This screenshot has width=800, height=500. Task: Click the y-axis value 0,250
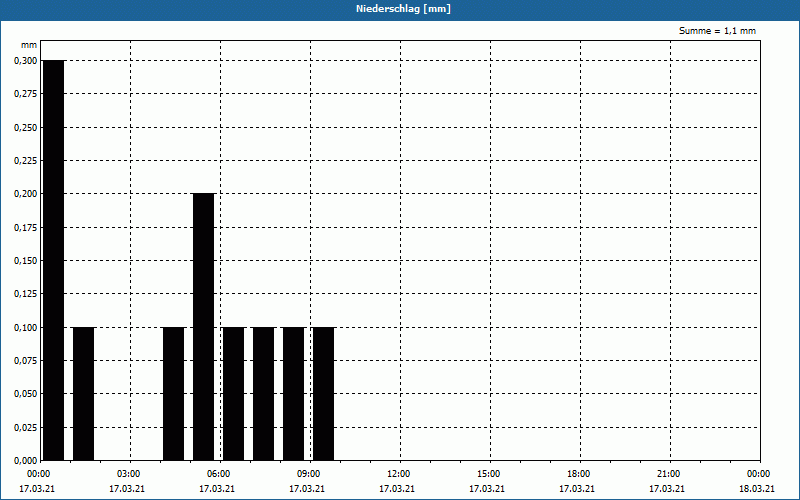pos(26,128)
